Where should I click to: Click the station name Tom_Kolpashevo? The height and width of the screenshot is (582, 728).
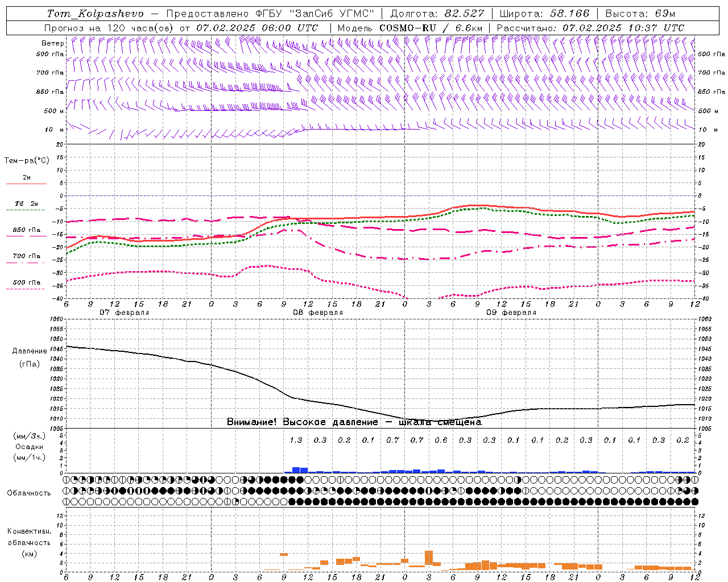[95, 13]
